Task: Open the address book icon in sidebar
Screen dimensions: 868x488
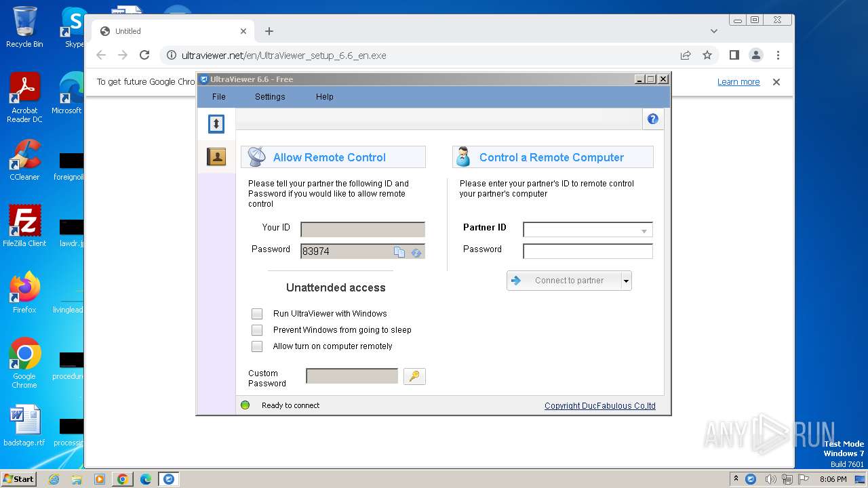Action: [216, 157]
